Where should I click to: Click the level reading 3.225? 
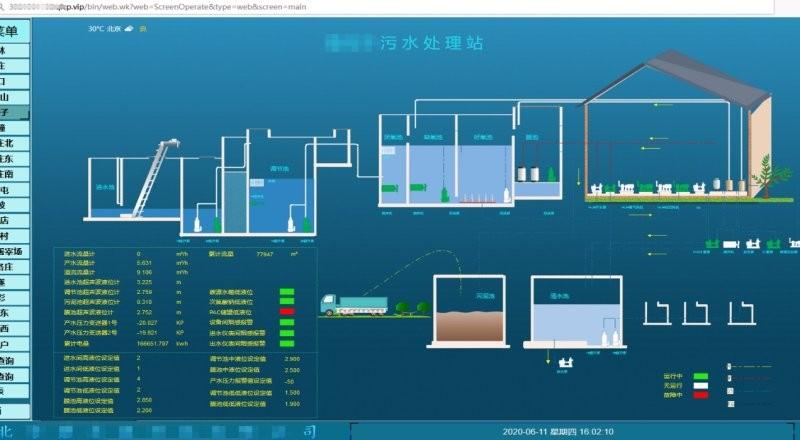[x=144, y=282]
